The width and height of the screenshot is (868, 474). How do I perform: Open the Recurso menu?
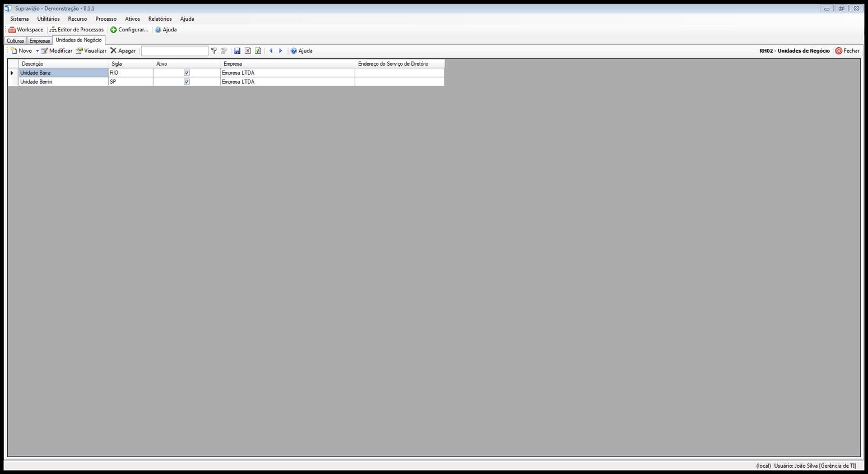[77, 19]
